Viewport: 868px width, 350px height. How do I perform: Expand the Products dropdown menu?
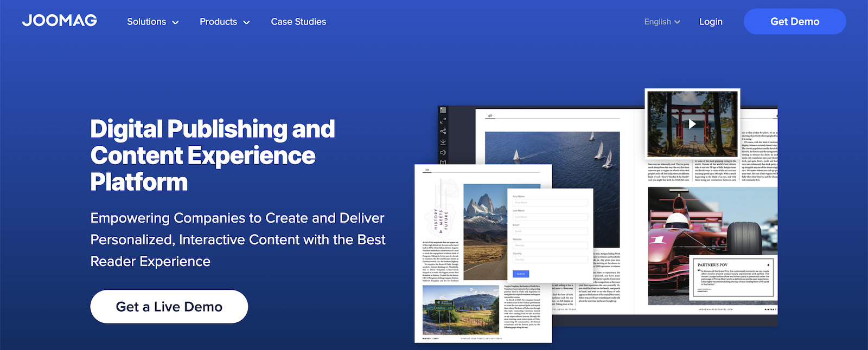click(x=224, y=22)
